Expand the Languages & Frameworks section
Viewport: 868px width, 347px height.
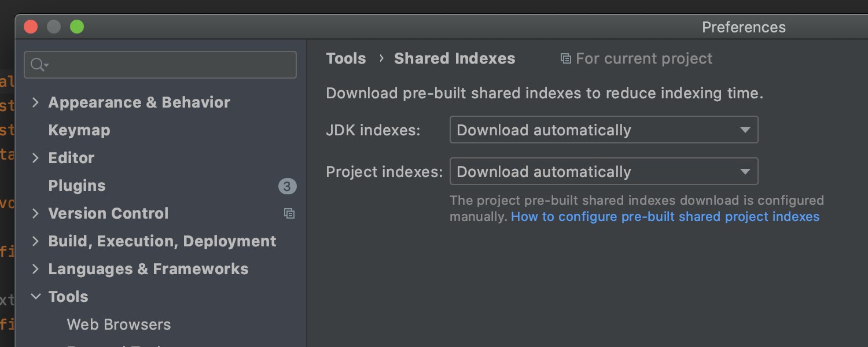(x=35, y=269)
